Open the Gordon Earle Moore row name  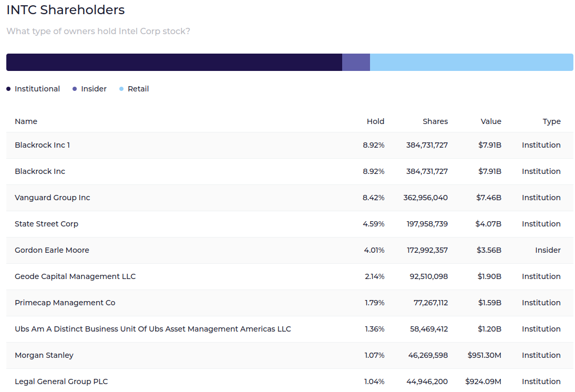coord(52,250)
